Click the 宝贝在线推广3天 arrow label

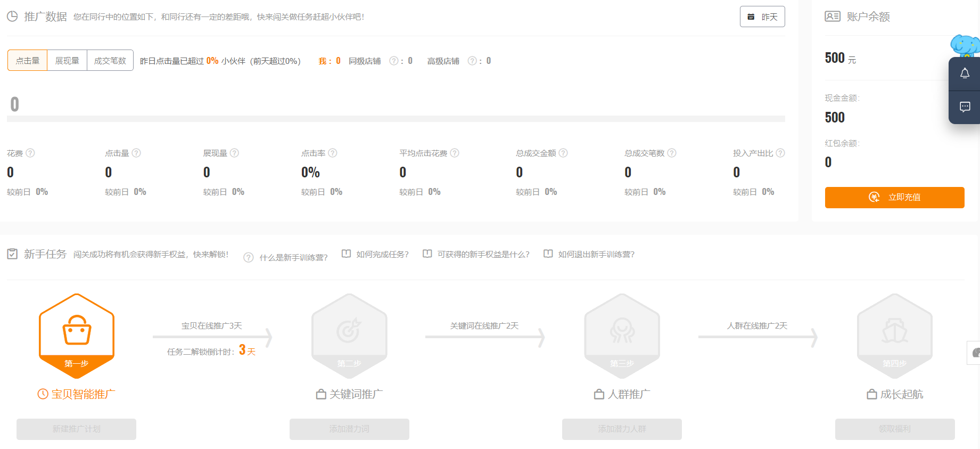coord(212,325)
